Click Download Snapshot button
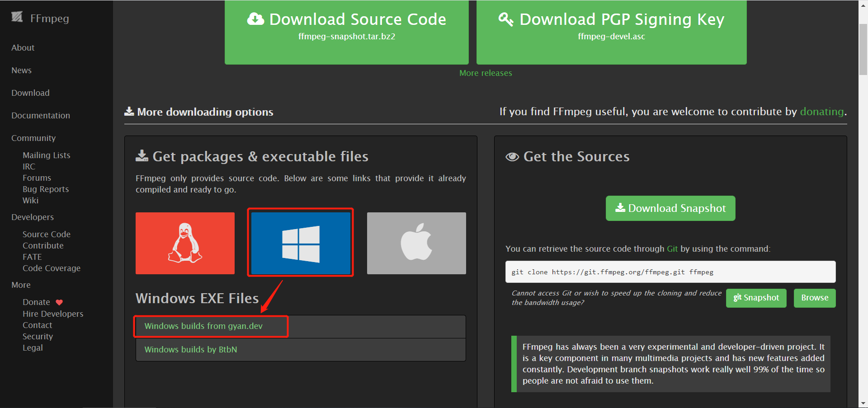This screenshot has width=868, height=408. tap(670, 208)
